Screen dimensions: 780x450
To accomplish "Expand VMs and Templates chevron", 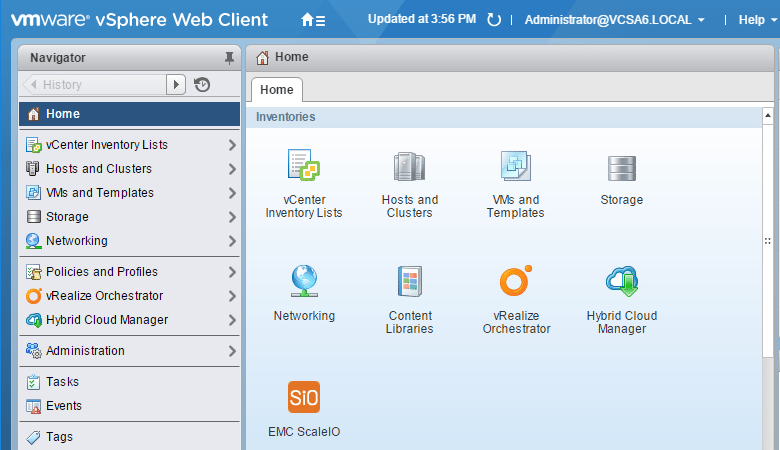I will [232, 193].
